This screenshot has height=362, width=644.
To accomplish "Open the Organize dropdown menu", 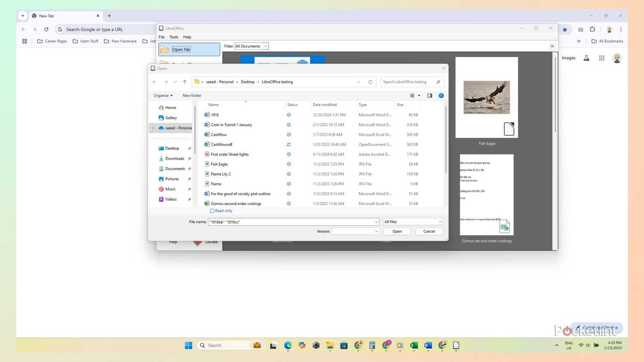I will 163,95.
